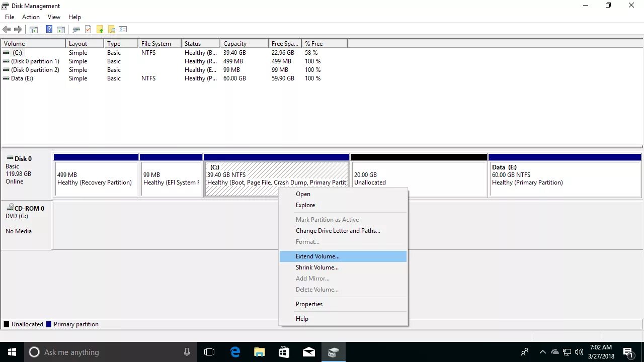Click the checkmark document toolbar icon
This screenshot has width=644, height=362.
click(88, 30)
